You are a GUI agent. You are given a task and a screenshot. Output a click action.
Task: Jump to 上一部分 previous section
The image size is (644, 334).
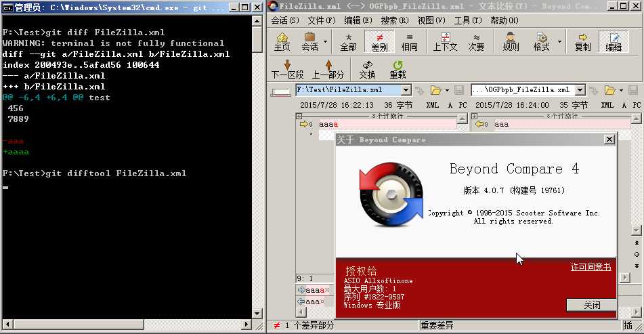pos(328,69)
